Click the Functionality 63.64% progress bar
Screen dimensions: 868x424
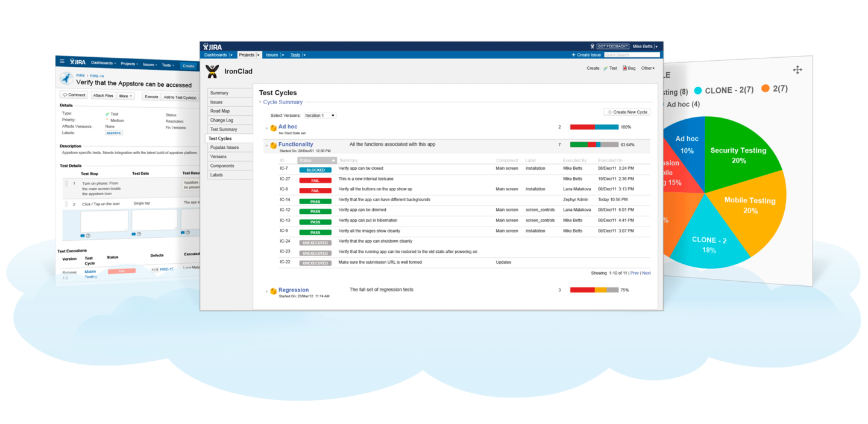pyautogui.click(x=594, y=145)
